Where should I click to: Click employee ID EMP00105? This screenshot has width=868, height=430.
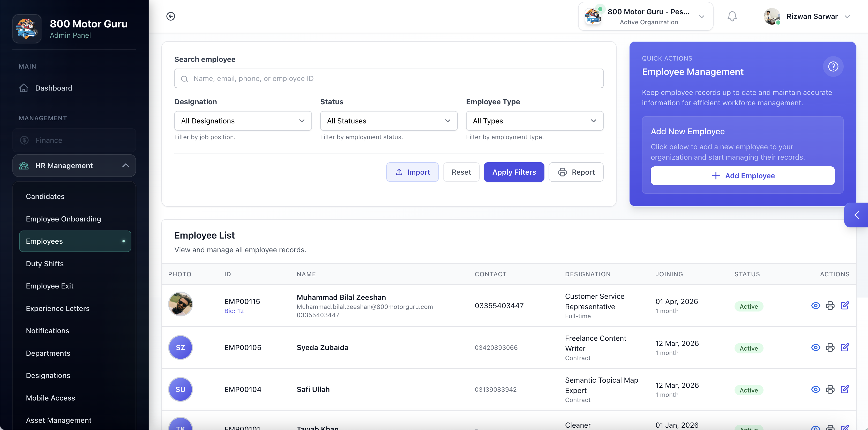point(243,348)
